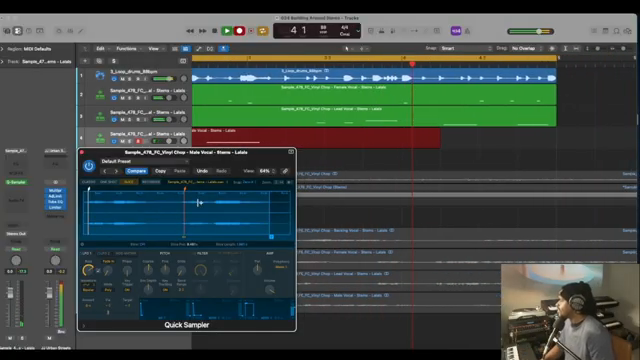This screenshot has width=640, height=360.
Task: Toggle the Automation view button
Action: pos(199,49)
